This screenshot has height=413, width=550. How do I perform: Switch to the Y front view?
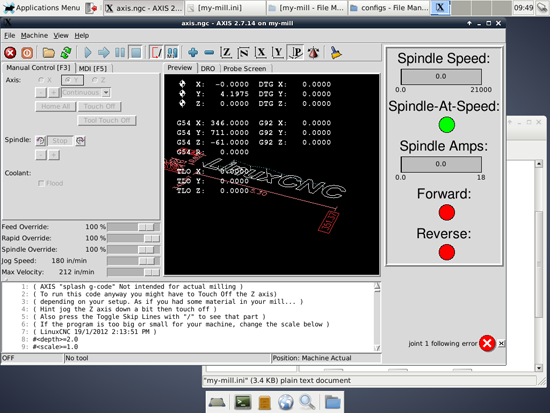coord(278,53)
